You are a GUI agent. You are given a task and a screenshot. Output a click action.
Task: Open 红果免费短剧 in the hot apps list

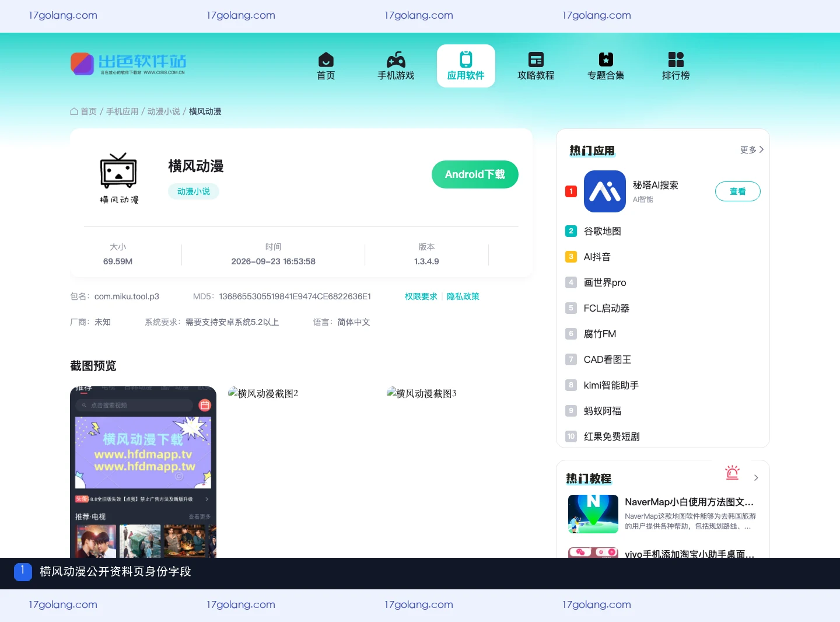click(x=612, y=436)
